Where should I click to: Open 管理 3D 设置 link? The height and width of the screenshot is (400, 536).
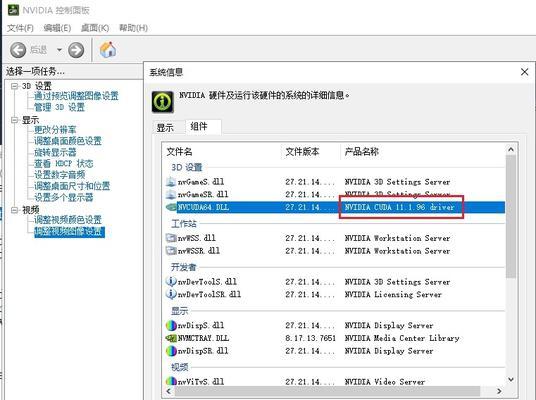coord(59,107)
